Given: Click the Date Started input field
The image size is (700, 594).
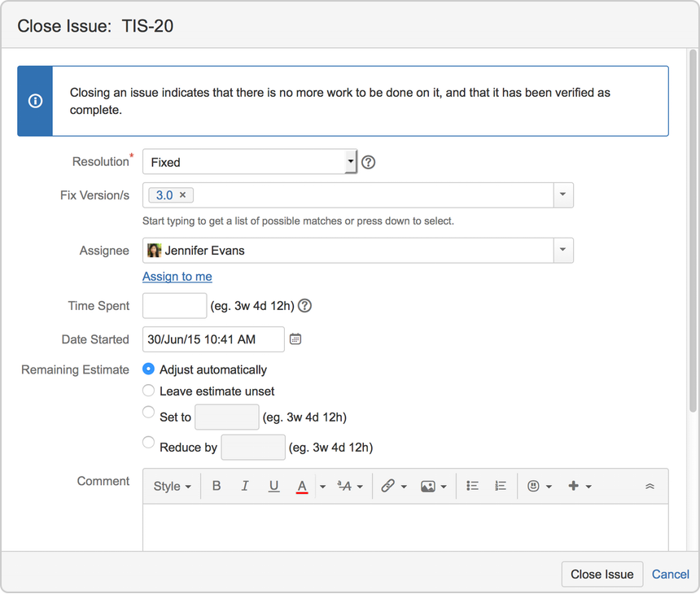Looking at the screenshot, I should coord(213,339).
